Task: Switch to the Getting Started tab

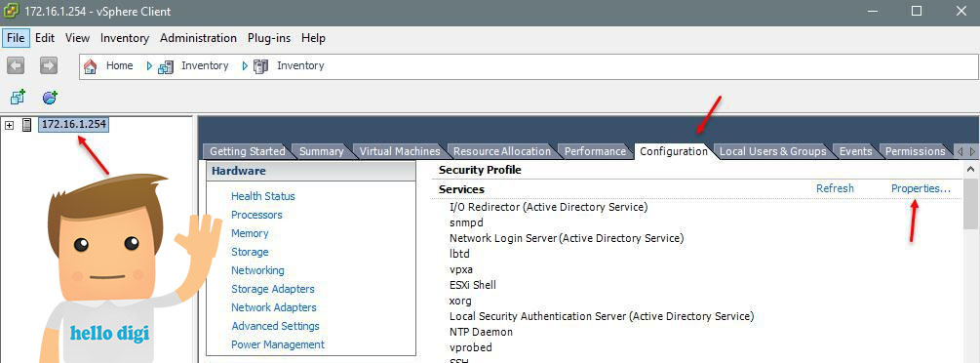Action: 248,151
